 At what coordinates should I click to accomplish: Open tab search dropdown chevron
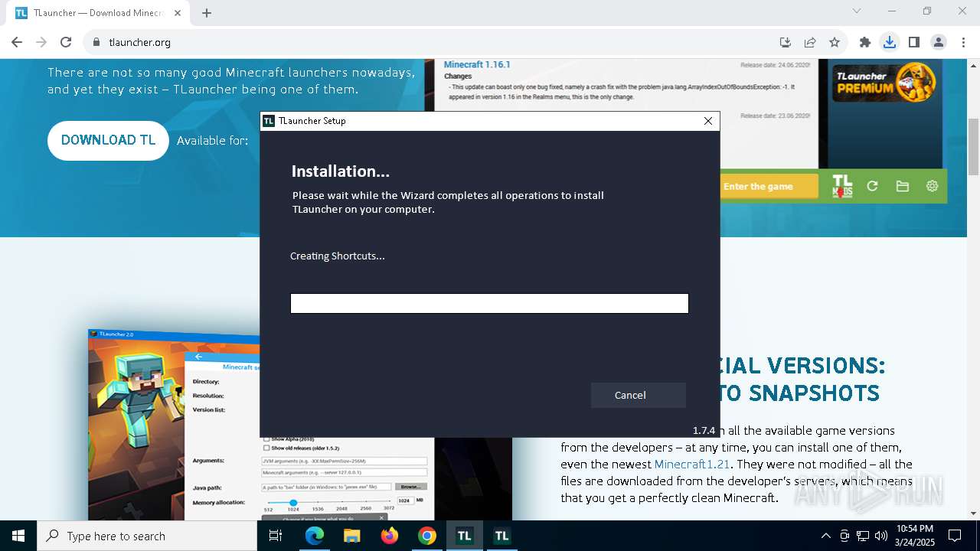857,11
